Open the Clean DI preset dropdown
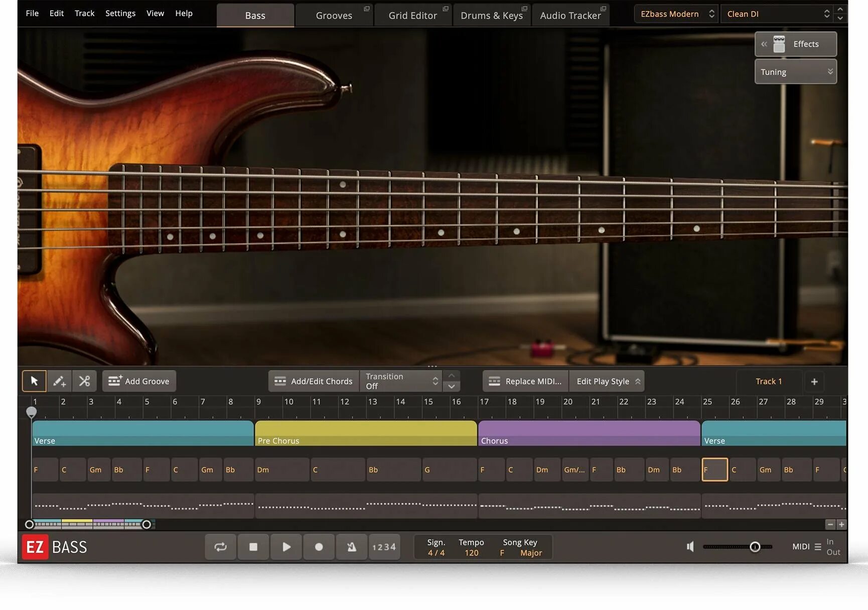 [776, 14]
